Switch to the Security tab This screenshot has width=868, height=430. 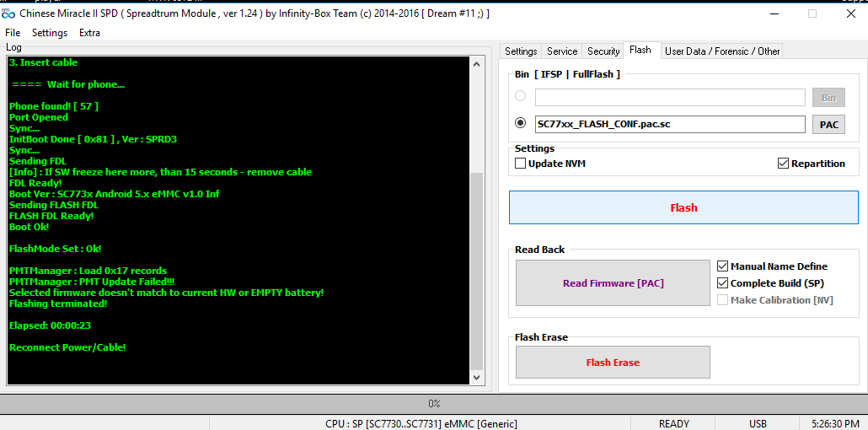click(603, 51)
